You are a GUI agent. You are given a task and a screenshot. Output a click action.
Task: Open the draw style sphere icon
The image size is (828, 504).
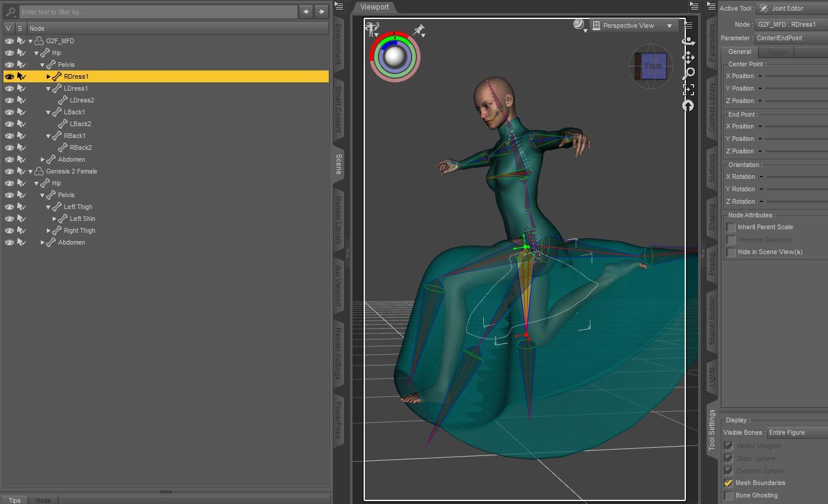tap(580, 25)
